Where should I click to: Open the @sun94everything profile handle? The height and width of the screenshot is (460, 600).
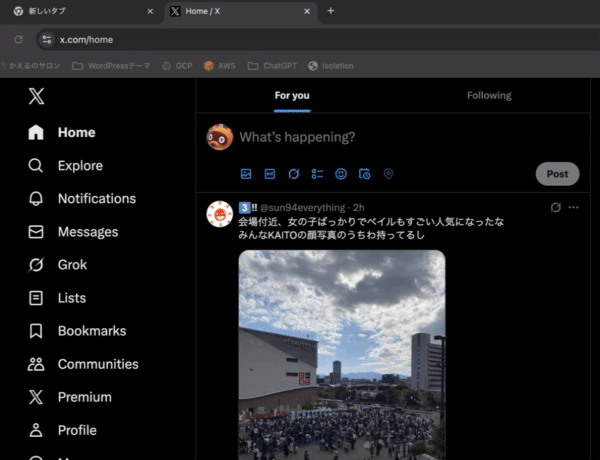point(302,208)
